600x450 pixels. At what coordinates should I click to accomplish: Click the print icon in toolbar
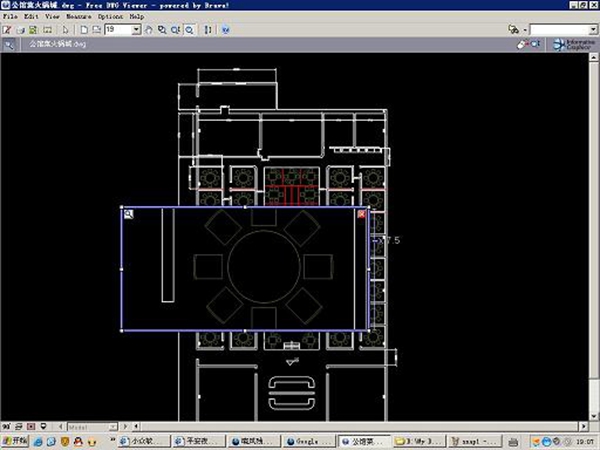pyautogui.click(x=46, y=30)
